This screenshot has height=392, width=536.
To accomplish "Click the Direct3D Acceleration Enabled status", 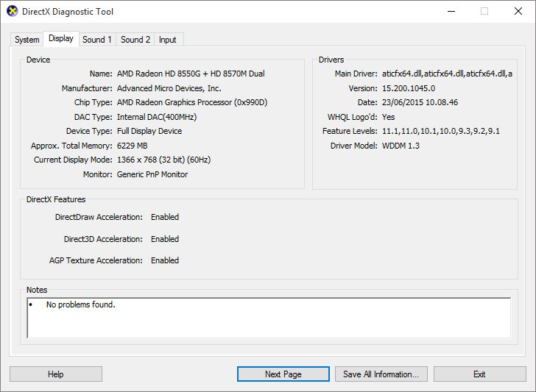I will [x=165, y=239].
